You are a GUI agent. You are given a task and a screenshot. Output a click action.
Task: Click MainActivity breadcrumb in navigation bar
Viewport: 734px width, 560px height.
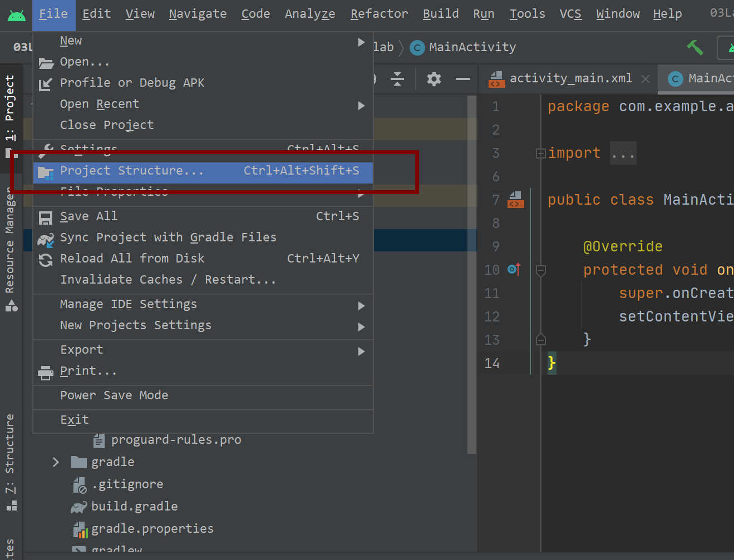pos(464,48)
